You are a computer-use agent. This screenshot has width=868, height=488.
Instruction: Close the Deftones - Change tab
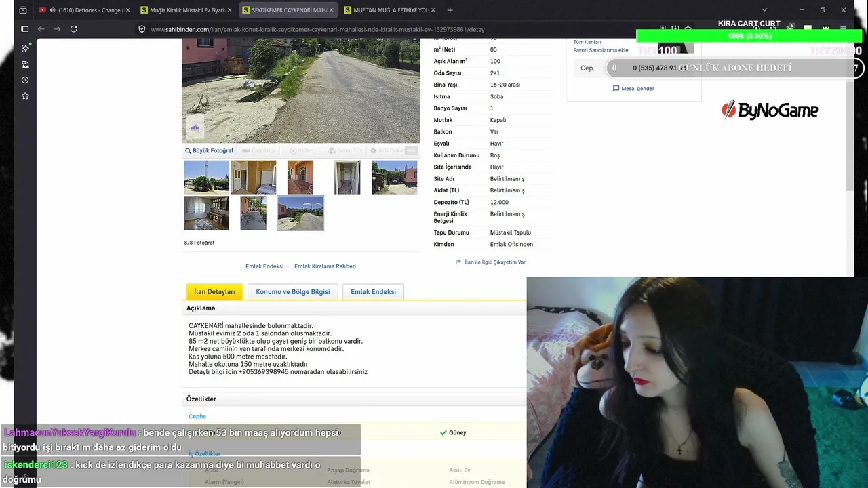pos(128,10)
